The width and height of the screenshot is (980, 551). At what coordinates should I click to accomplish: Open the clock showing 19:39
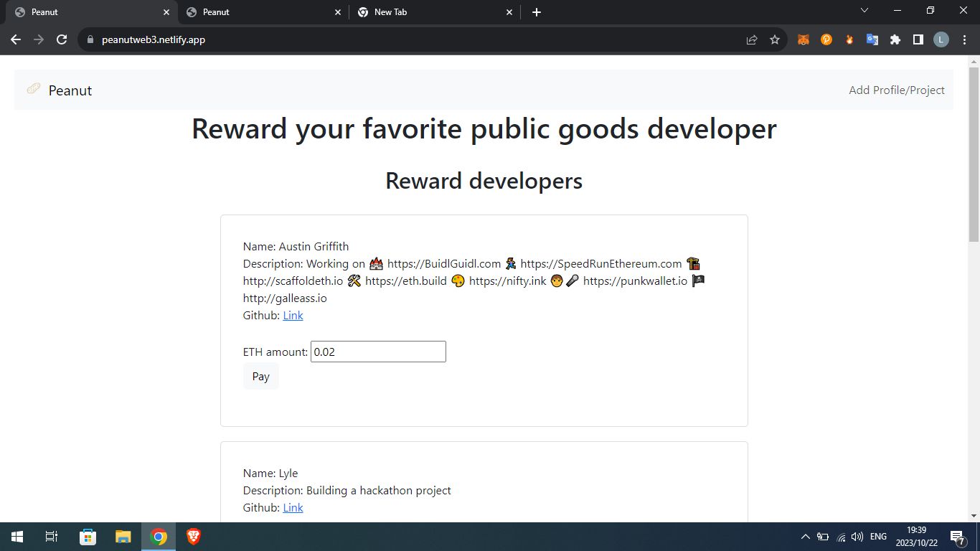pyautogui.click(x=916, y=537)
